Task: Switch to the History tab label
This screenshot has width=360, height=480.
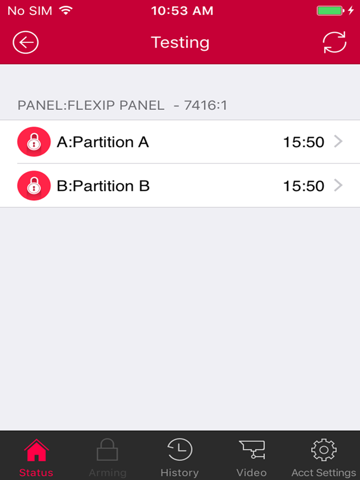Action: (x=180, y=473)
